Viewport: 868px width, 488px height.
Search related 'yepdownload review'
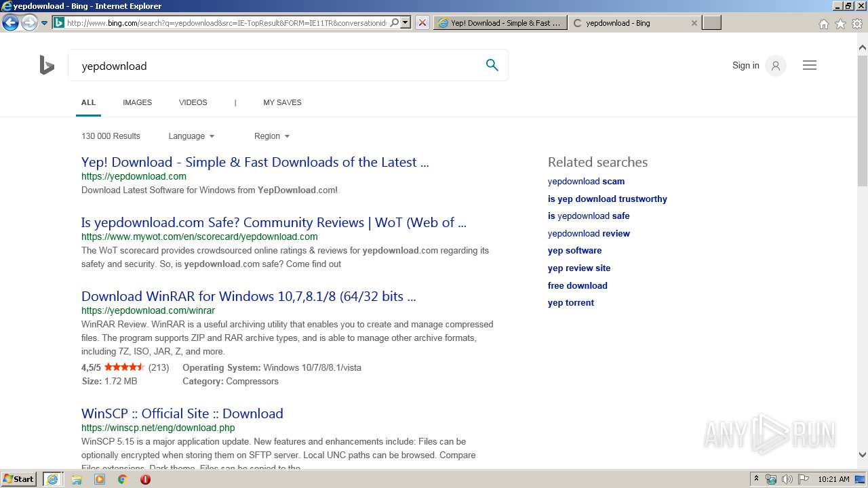[589, 233]
